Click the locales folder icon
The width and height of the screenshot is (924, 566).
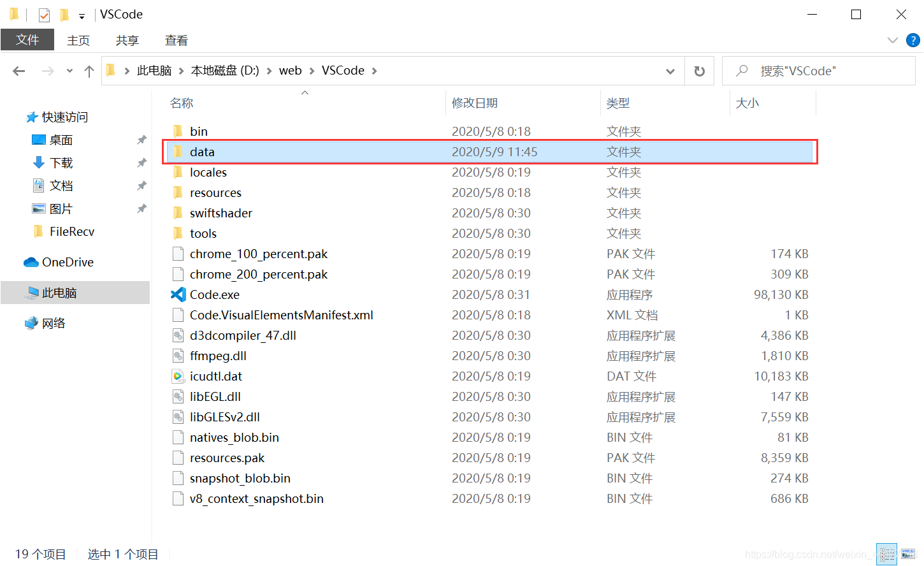(x=178, y=172)
